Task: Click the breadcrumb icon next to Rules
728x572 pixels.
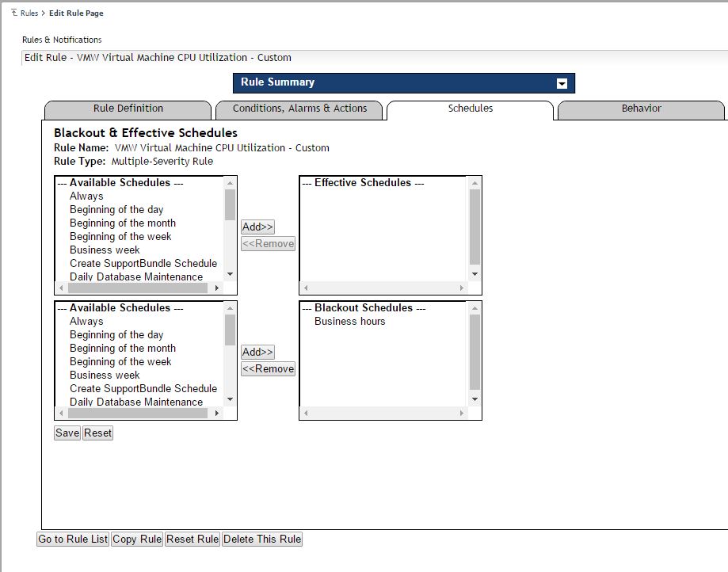Action: pos(14,13)
